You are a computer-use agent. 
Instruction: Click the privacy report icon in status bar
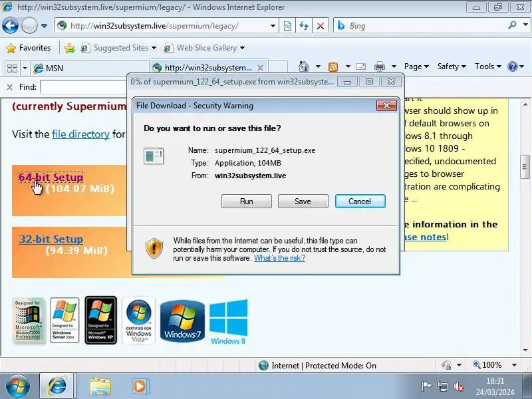pyautogui.click(x=446, y=365)
